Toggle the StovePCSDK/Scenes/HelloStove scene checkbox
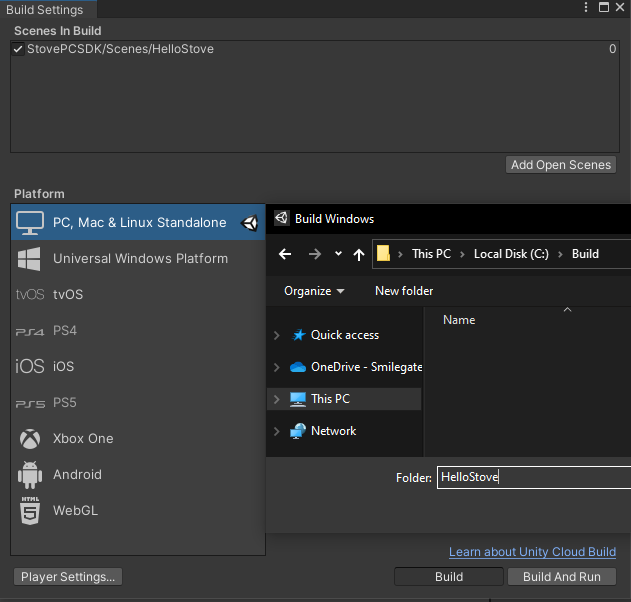Viewport: 631px width, 602px height. (x=18, y=49)
